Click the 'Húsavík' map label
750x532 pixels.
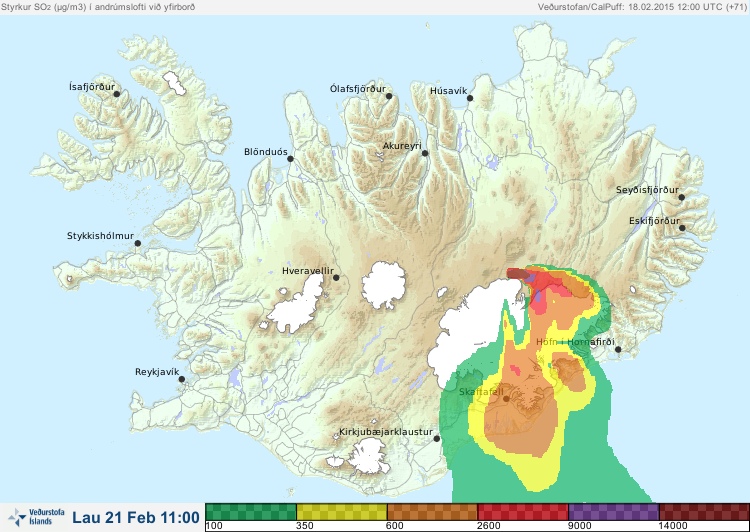[449, 91]
